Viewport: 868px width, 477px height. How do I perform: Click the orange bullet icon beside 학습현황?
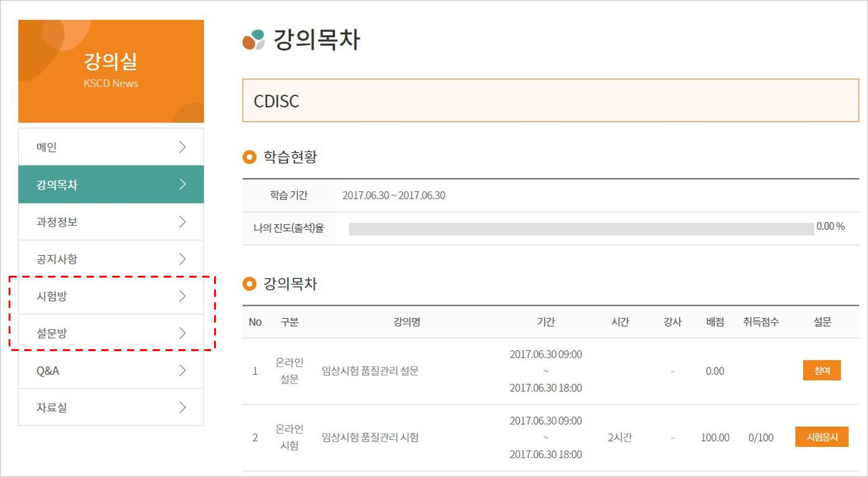click(x=249, y=158)
